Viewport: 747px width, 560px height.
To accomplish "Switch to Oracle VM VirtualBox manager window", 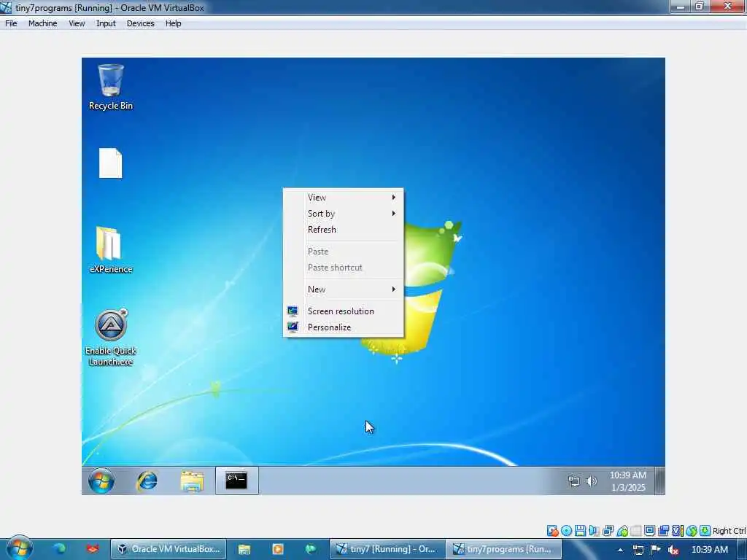I will pyautogui.click(x=169, y=549).
